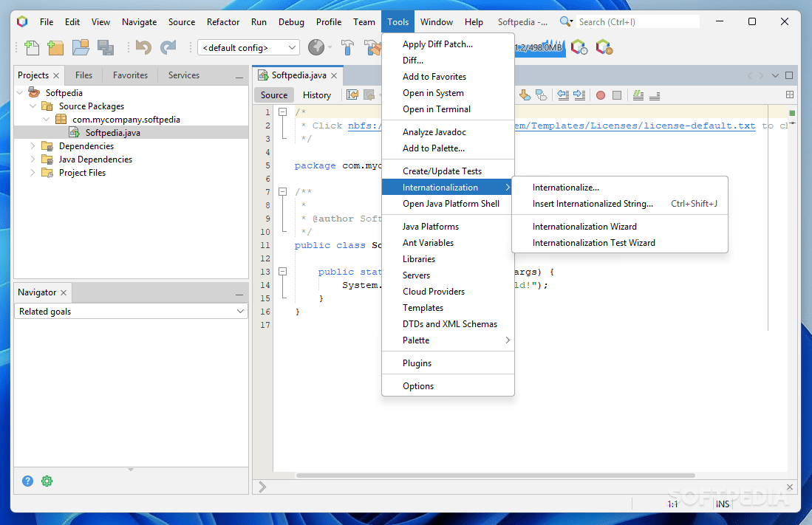Switch to the Source view

274,95
